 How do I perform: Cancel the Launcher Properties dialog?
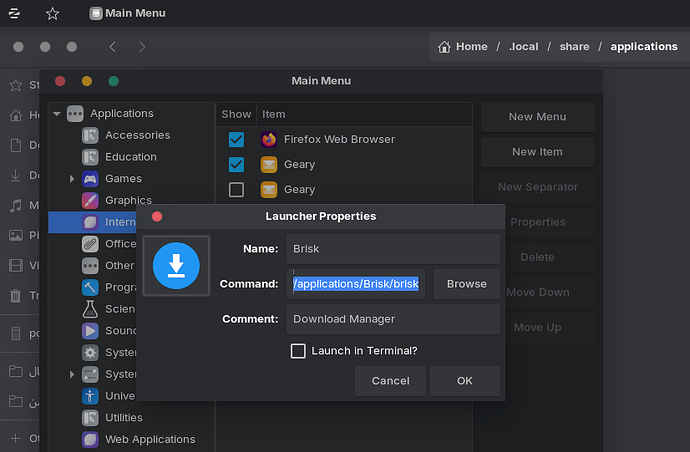click(x=390, y=381)
